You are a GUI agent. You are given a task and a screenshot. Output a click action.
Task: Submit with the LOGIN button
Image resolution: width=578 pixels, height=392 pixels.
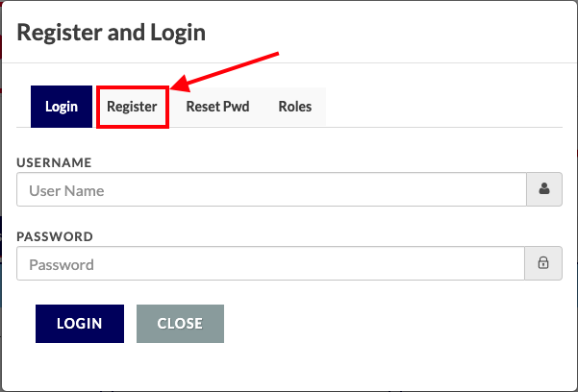tap(80, 324)
